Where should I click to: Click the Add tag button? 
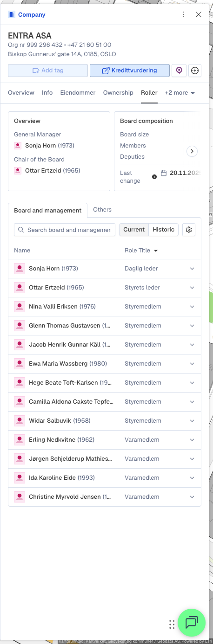(48, 71)
